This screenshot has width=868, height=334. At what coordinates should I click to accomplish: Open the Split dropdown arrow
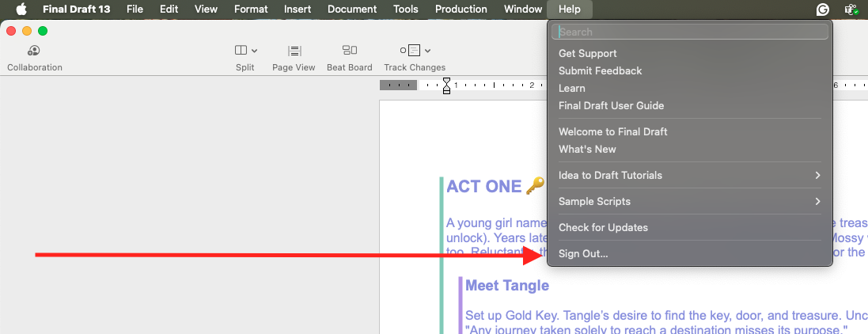click(254, 51)
